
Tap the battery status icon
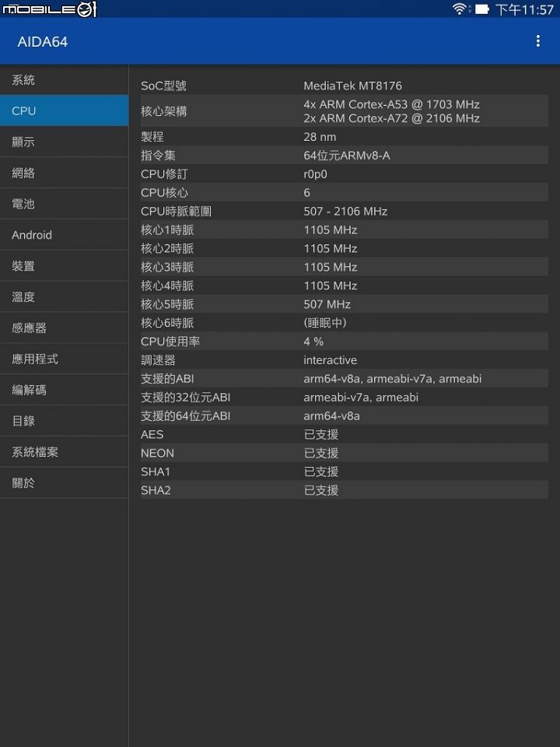pos(482,9)
